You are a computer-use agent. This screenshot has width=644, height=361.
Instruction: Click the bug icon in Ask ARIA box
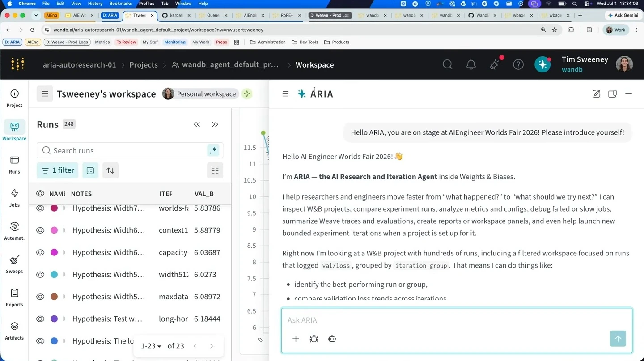point(314,339)
